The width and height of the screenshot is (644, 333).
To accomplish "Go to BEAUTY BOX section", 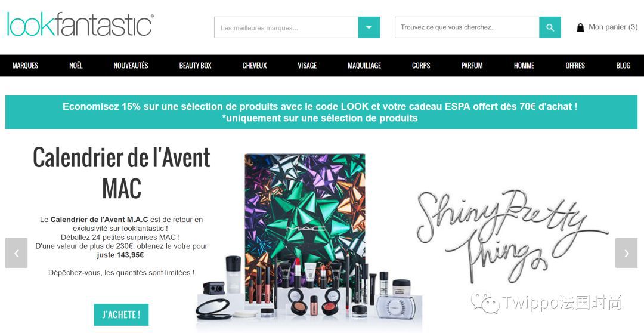I will pos(196,66).
